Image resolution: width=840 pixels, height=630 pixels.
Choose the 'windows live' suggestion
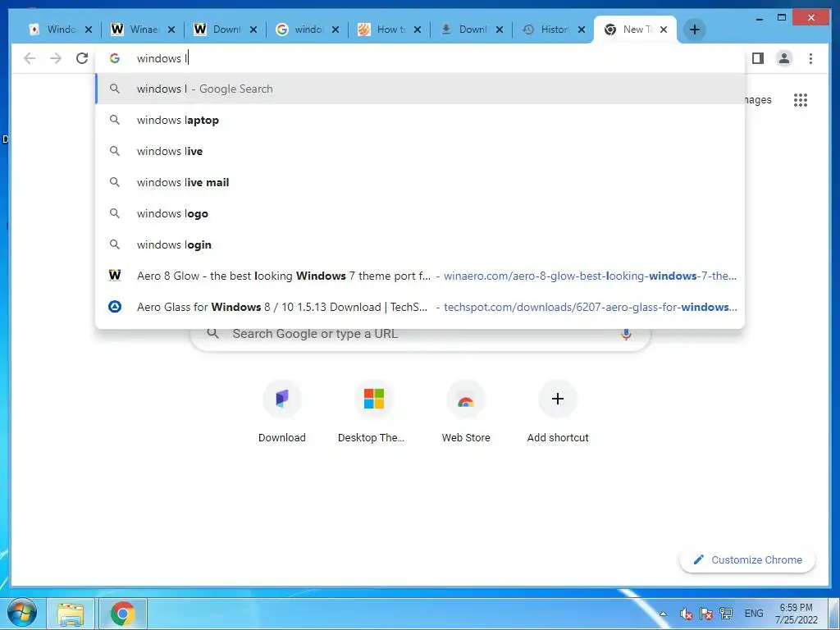click(420, 151)
